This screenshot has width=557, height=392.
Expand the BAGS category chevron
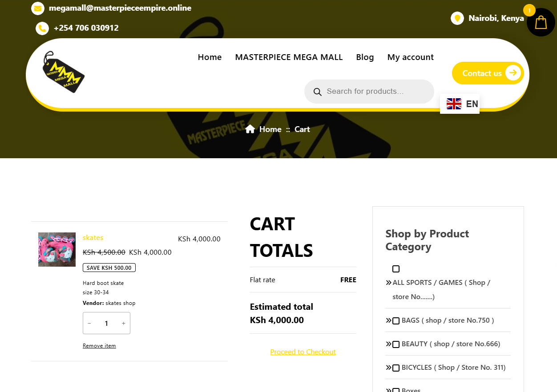click(x=388, y=320)
